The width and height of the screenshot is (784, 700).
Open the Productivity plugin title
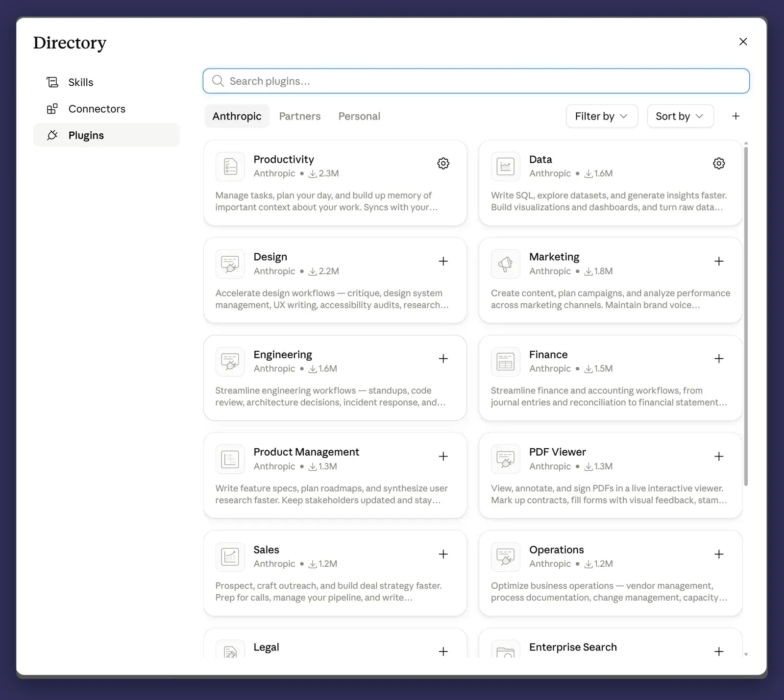[x=284, y=159]
